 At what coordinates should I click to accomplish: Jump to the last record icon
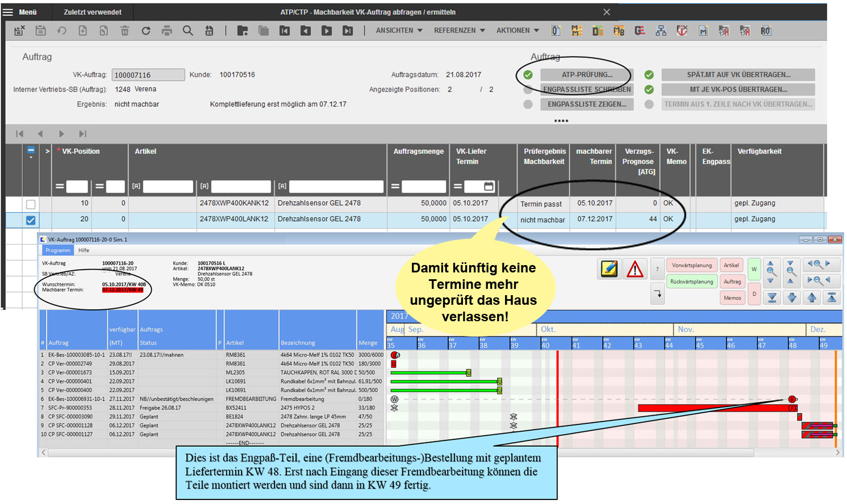point(348,31)
